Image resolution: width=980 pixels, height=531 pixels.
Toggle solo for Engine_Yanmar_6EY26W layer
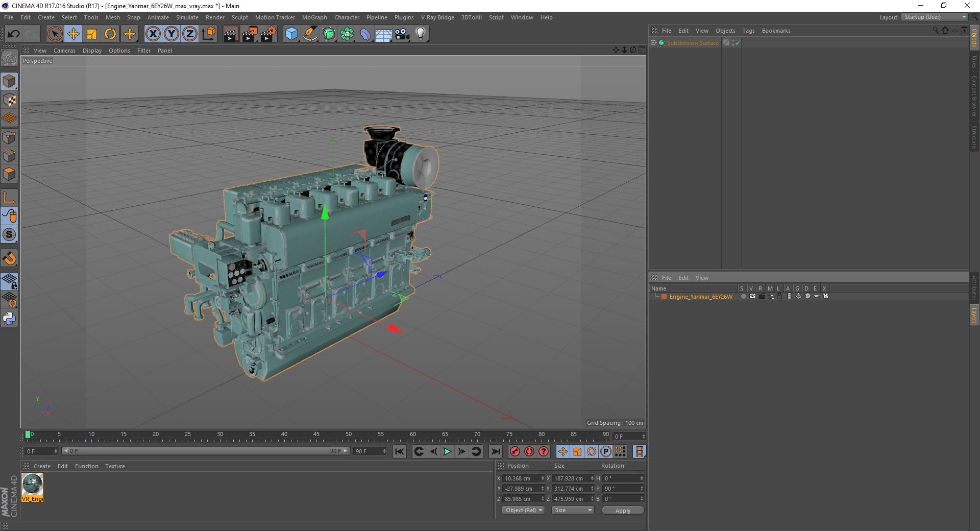click(743, 296)
